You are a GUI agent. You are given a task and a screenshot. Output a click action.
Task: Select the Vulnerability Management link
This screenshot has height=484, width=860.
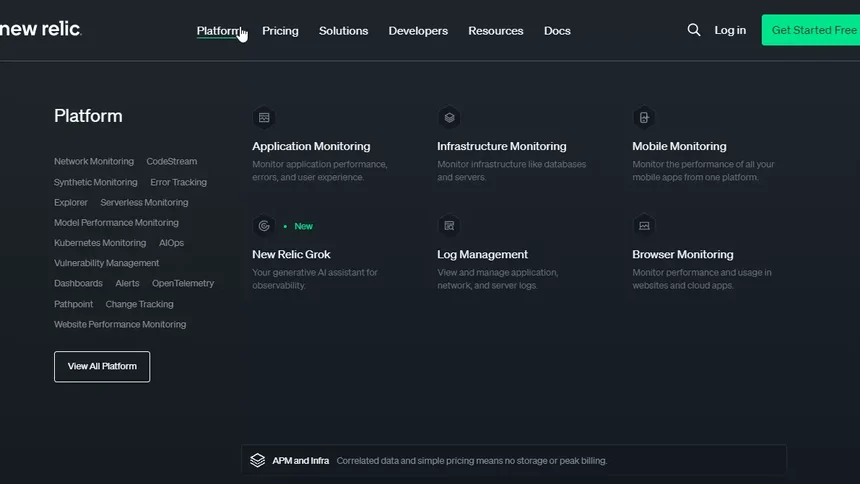point(106,263)
